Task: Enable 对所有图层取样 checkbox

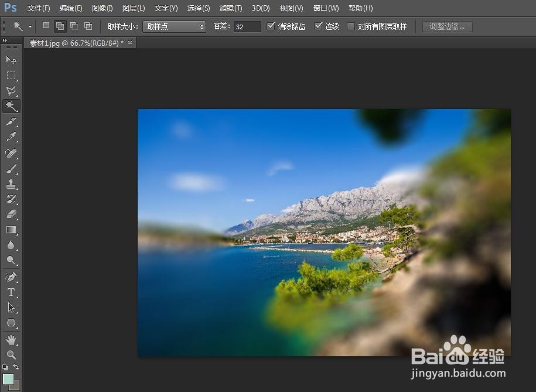Action: pyautogui.click(x=351, y=26)
